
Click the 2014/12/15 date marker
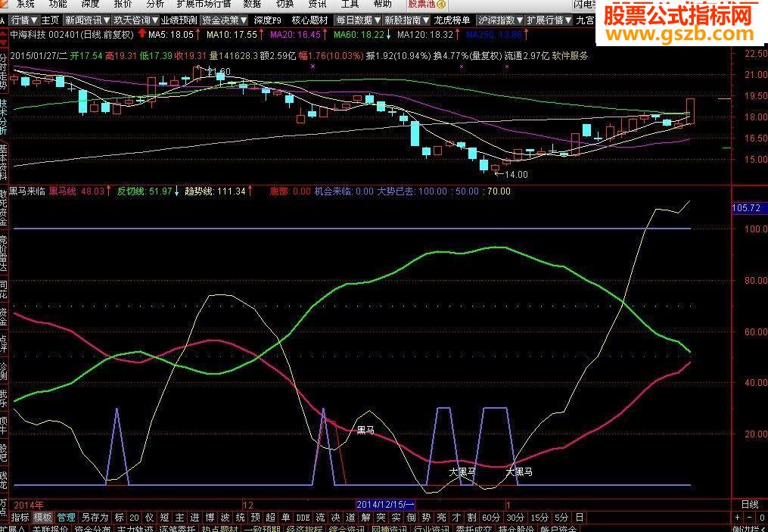(386, 504)
